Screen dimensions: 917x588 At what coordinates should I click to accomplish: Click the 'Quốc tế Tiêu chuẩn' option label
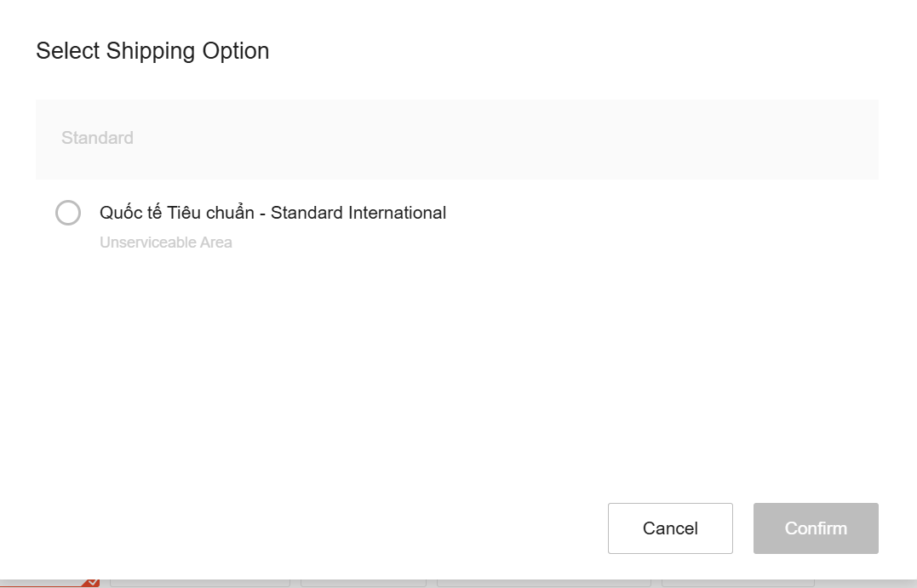pyautogui.click(x=176, y=213)
